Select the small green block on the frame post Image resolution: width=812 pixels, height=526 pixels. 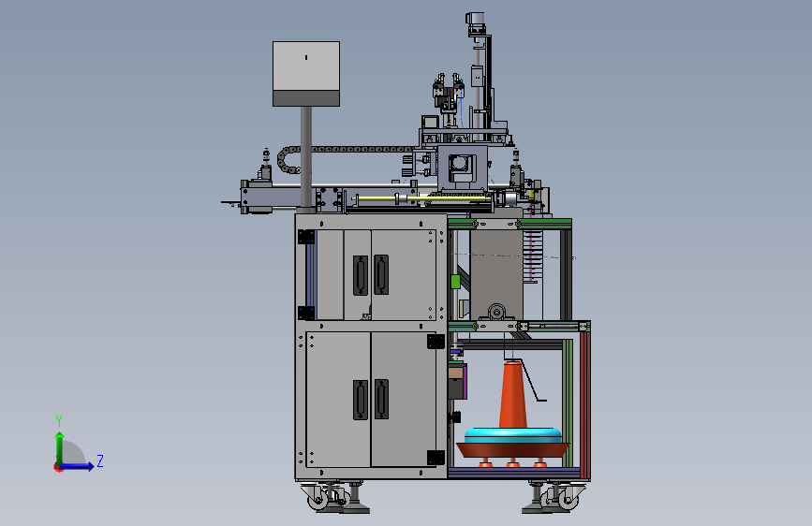pyautogui.click(x=455, y=282)
